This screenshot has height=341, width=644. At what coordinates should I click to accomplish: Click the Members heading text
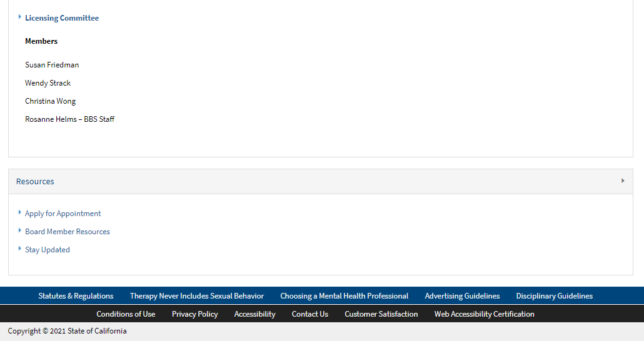tap(41, 41)
